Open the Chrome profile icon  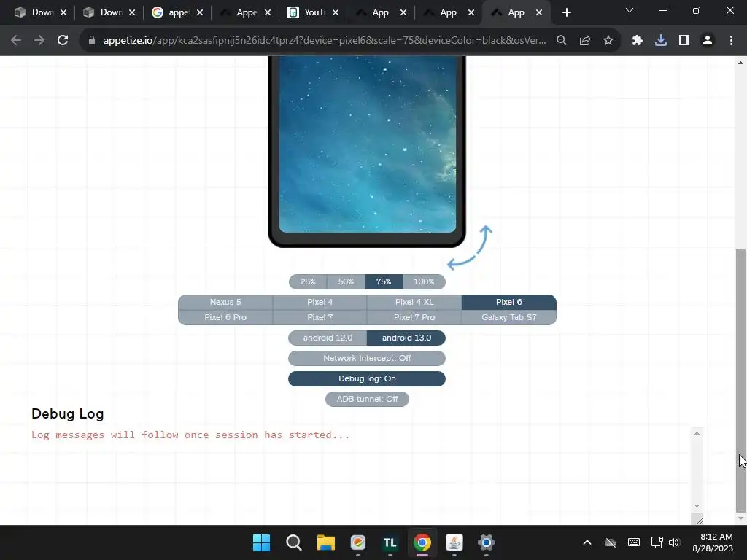click(708, 41)
